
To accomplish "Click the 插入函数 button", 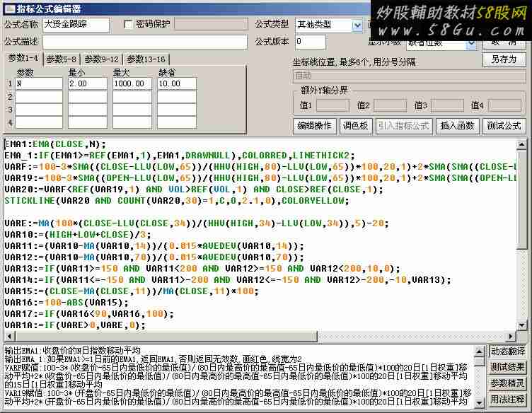I will (458, 126).
